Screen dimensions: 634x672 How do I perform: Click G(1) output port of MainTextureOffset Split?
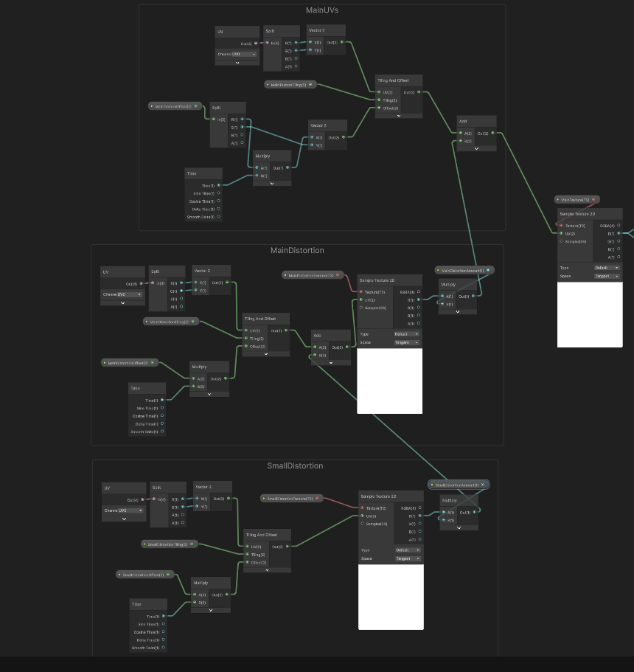pyautogui.click(x=242, y=127)
